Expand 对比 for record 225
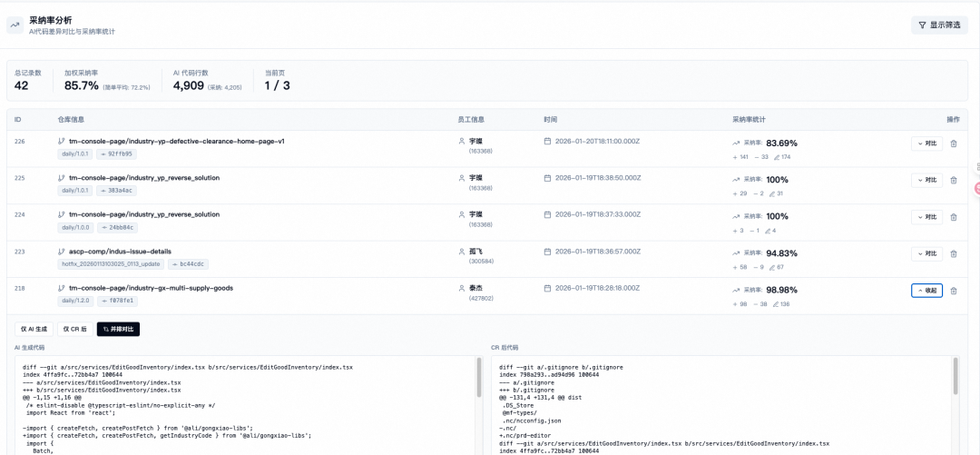The height and width of the screenshot is (455, 980). click(926, 180)
